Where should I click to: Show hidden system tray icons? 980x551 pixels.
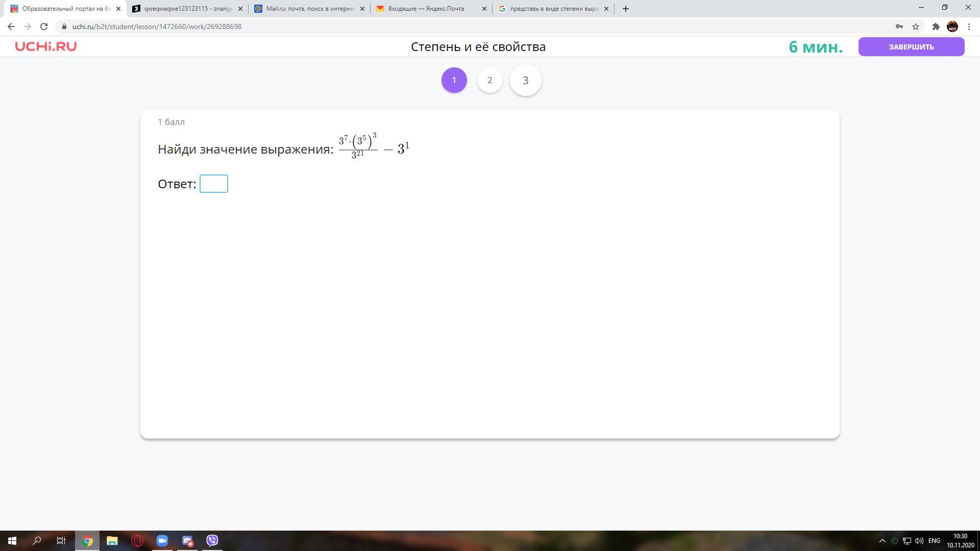click(x=882, y=540)
